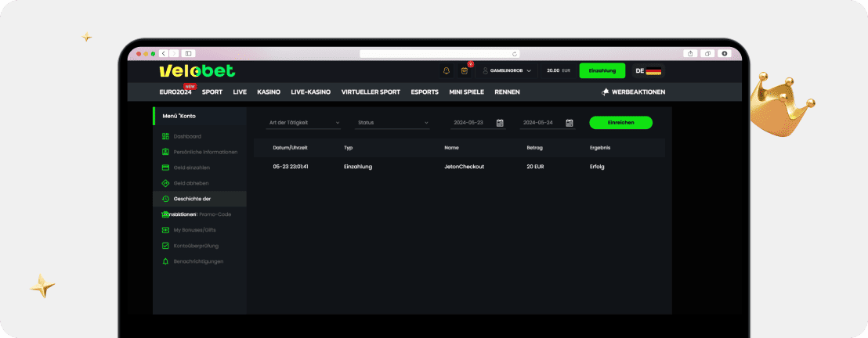Click the start date calendar icon
This screenshot has width=868, height=338.
500,123
